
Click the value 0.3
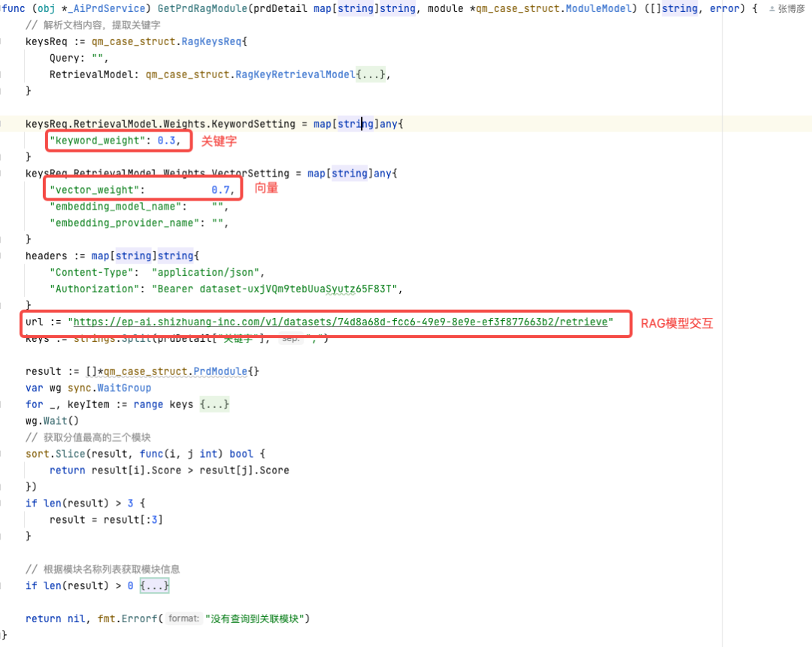pyautogui.click(x=166, y=141)
